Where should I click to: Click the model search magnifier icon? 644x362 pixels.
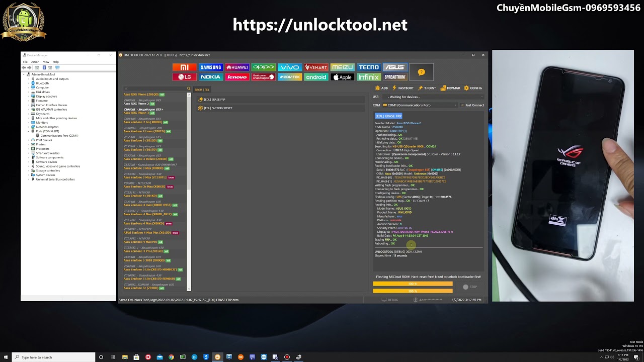[x=189, y=89]
